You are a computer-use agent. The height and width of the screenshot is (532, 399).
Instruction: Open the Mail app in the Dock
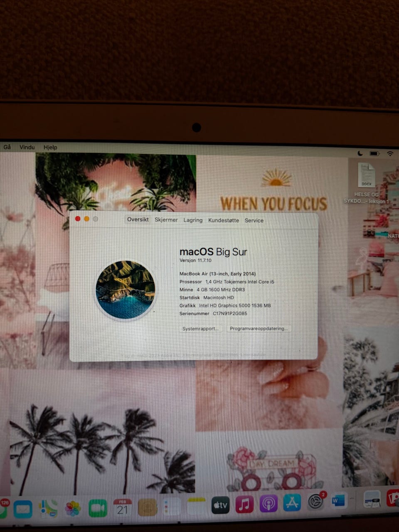point(23,508)
